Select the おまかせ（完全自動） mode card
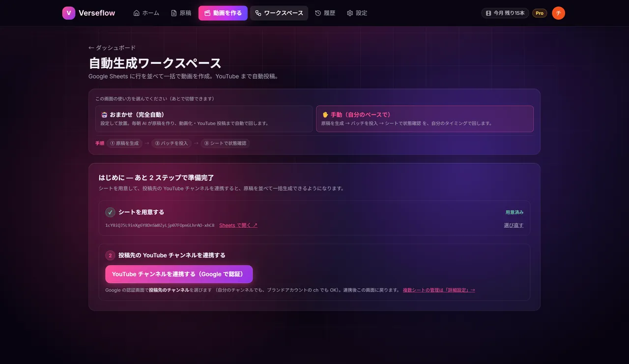This screenshot has height=364, width=629. [x=204, y=119]
